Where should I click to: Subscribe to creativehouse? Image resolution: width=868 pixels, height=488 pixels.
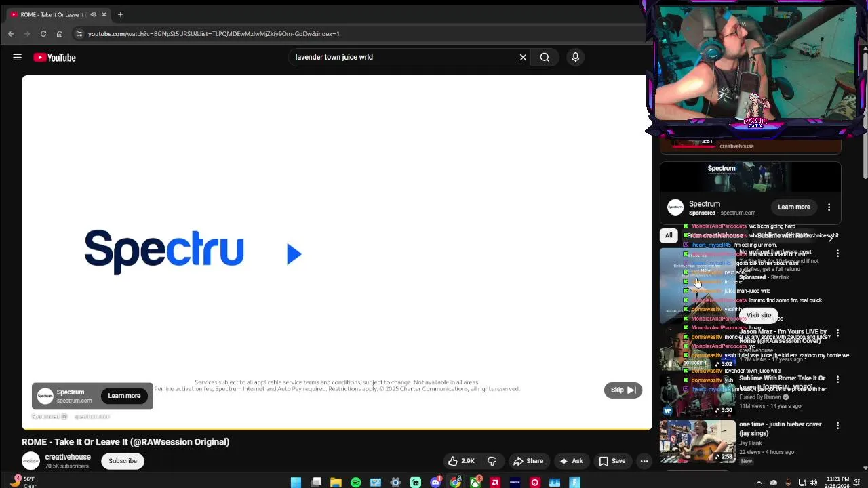point(123,461)
